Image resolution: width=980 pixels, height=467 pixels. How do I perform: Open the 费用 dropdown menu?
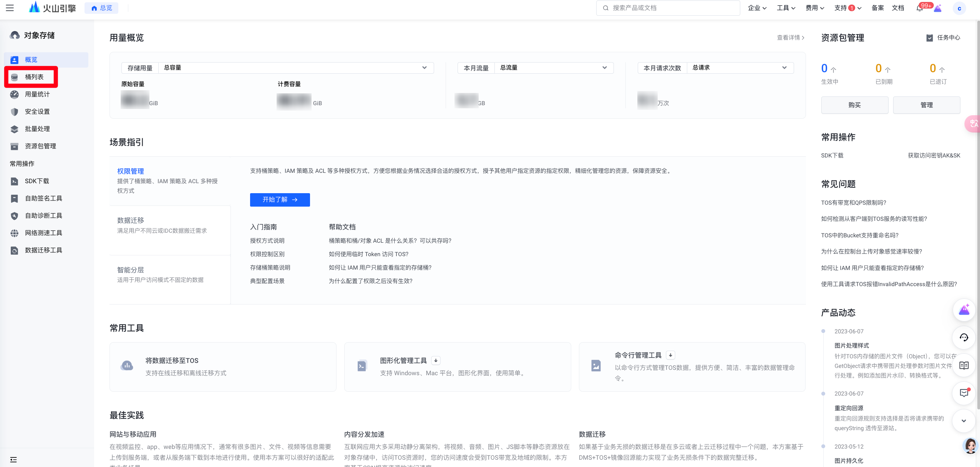(x=815, y=8)
